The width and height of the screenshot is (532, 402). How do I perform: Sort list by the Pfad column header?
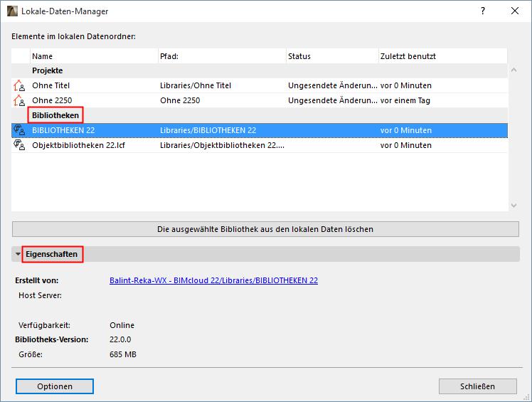222,56
